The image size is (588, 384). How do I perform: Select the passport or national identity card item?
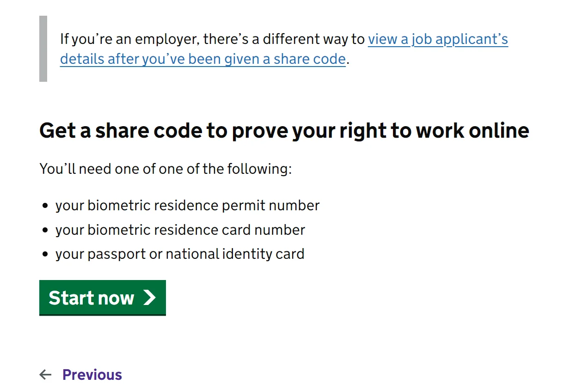[x=180, y=254]
